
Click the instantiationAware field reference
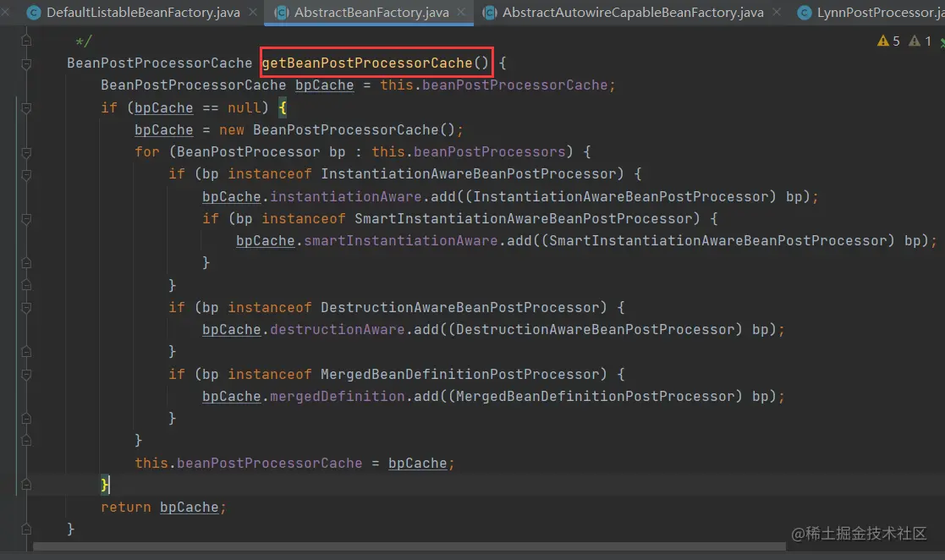pyautogui.click(x=345, y=196)
